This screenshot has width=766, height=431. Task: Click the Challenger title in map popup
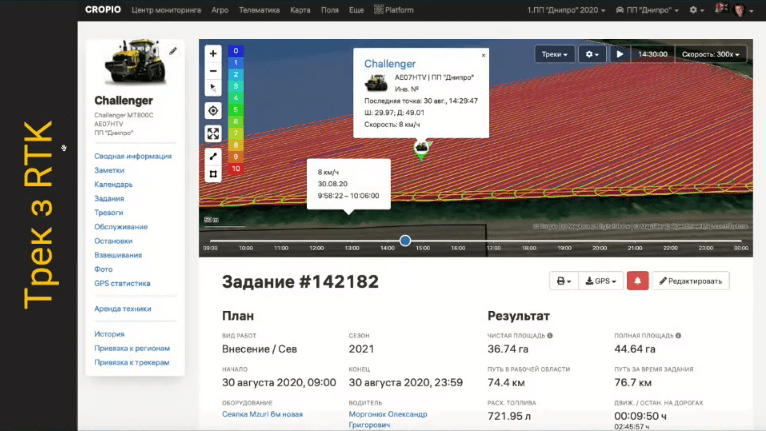390,64
